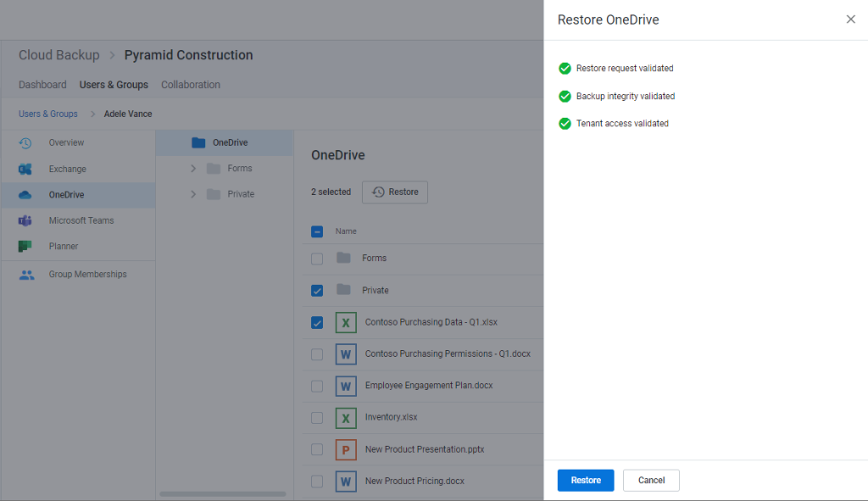Click the Name column header
The height and width of the screenshot is (501, 868).
tap(346, 231)
